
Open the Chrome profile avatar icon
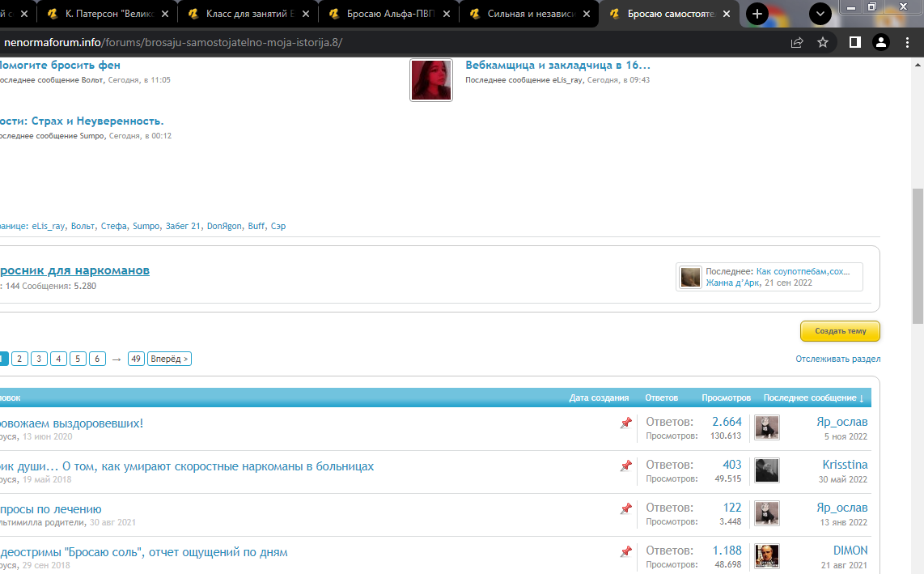coord(881,42)
